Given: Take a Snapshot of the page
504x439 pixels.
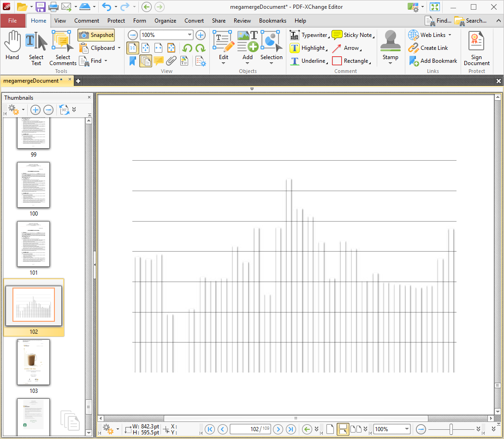Looking at the screenshot, I should click(x=96, y=35).
